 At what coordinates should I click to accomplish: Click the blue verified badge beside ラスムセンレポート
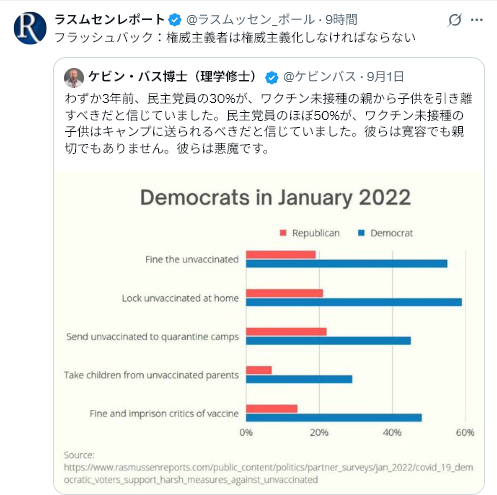pyautogui.click(x=175, y=20)
